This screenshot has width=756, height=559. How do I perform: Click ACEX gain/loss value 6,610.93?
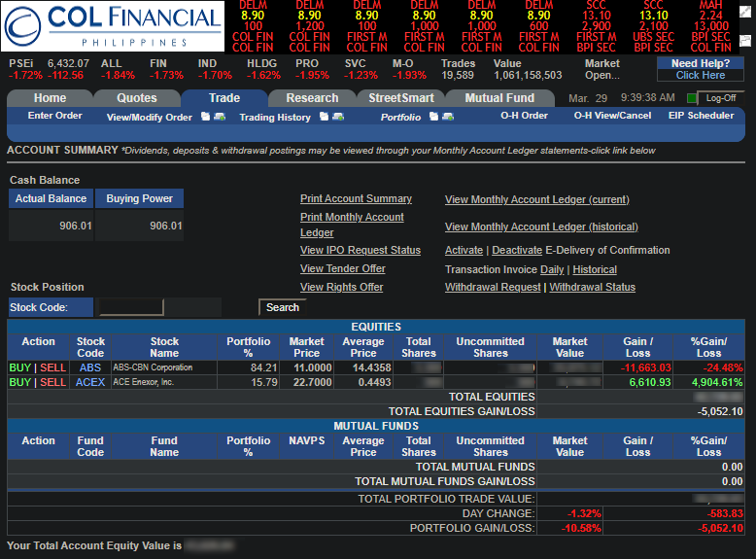point(649,382)
